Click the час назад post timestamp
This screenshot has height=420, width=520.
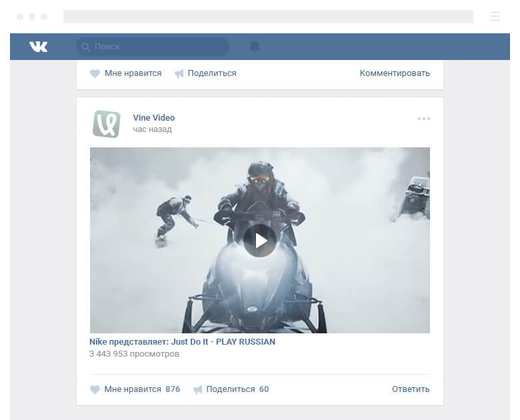pyautogui.click(x=152, y=129)
